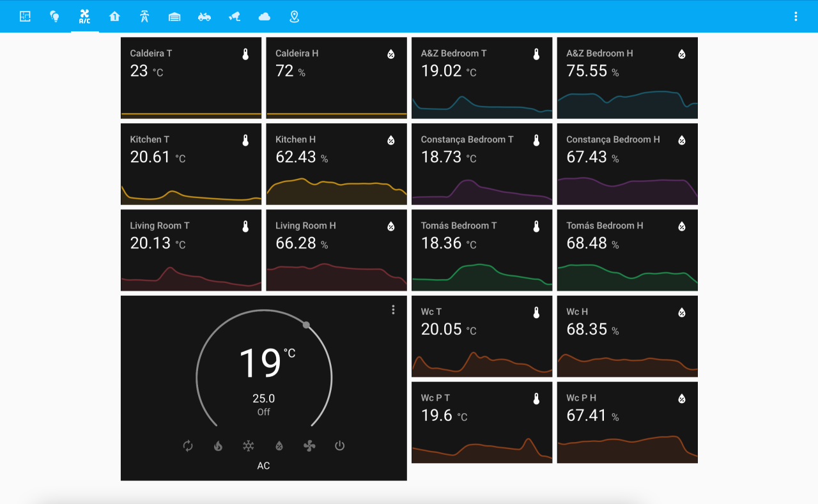Open the dashboard overflow menu top right

pyautogui.click(x=796, y=17)
